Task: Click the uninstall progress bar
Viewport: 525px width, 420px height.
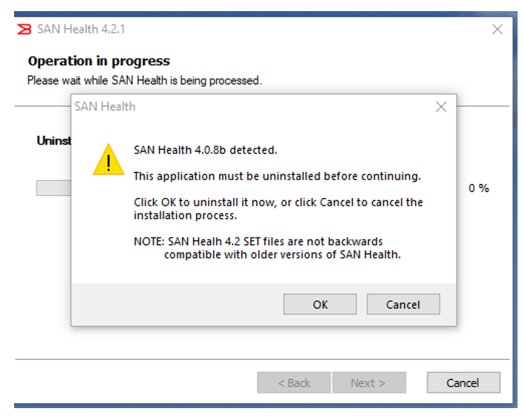Action: (x=53, y=188)
